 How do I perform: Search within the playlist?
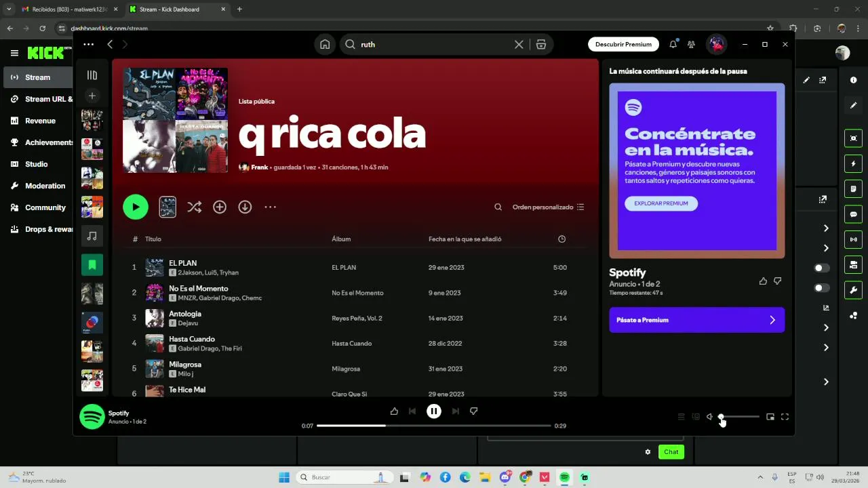click(x=498, y=207)
